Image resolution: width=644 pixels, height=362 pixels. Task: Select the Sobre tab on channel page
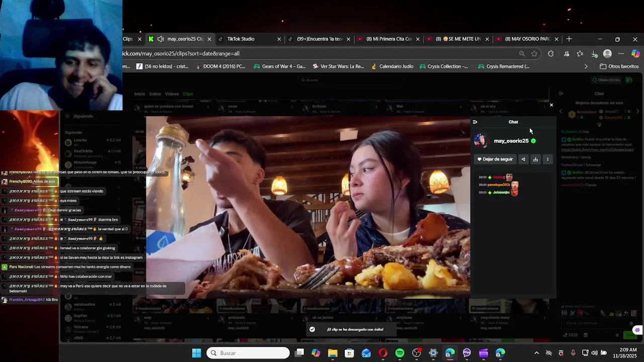[155, 94]
